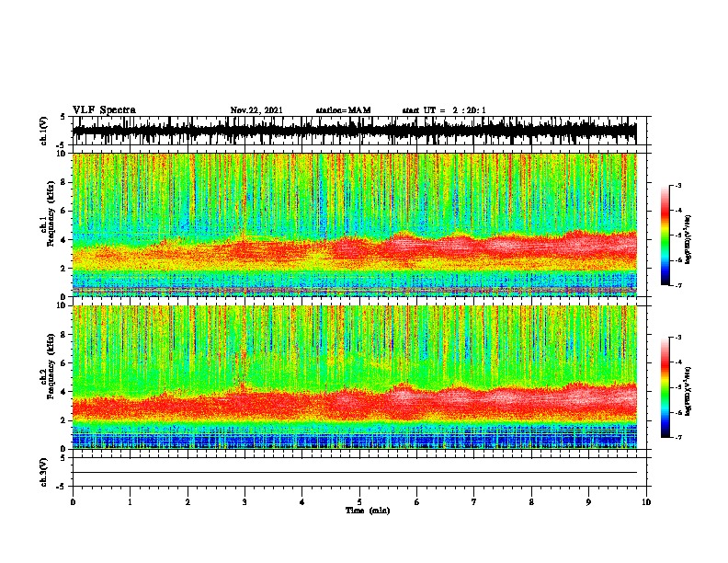
Task: Click the ch.3(V) axis label
Action: (x=44, y=472)
